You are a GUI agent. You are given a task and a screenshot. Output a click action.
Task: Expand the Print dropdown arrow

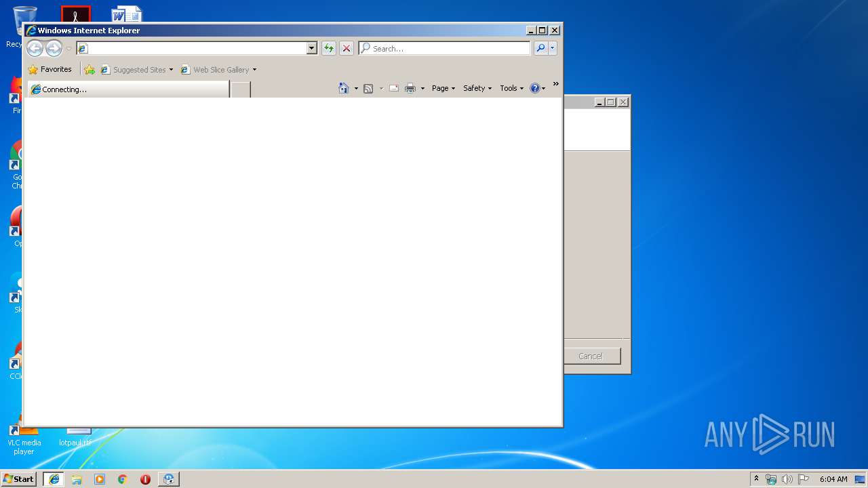422,89
